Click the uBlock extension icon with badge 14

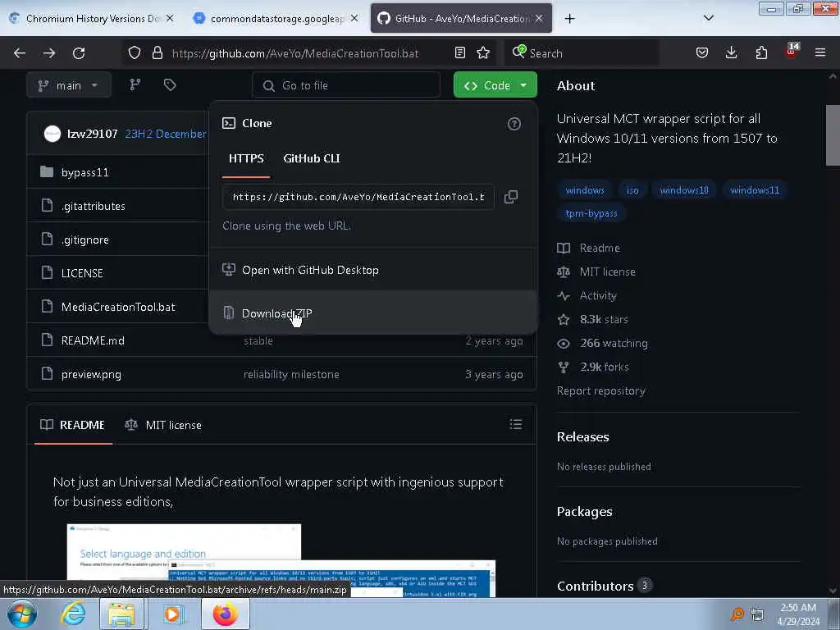(x=792, y=52)
